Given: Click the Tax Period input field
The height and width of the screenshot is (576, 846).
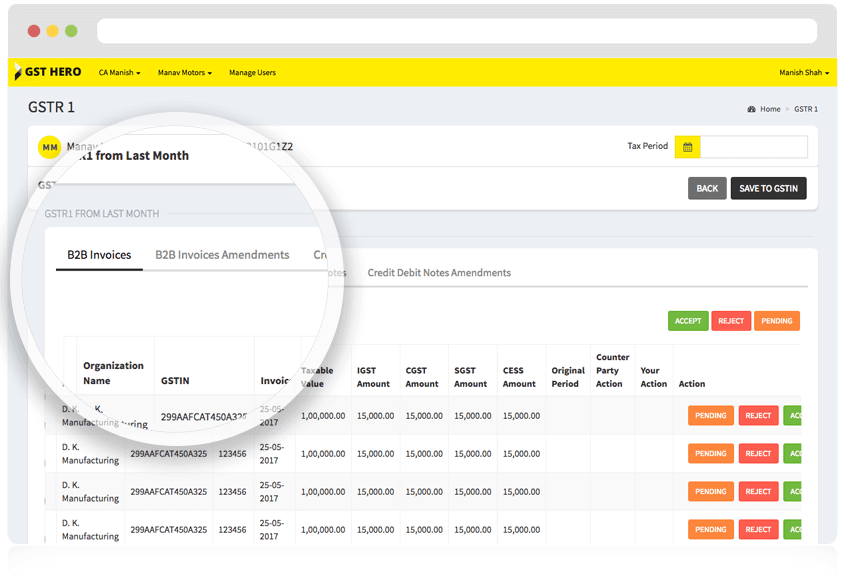Looking at the screenshot, I should point(754,147).
